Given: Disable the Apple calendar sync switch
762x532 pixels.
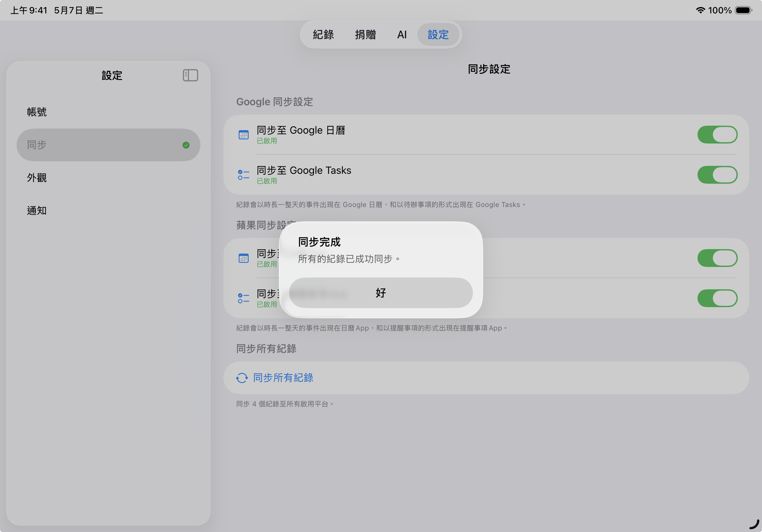Looking at the screenshot, I should [718, 258].
